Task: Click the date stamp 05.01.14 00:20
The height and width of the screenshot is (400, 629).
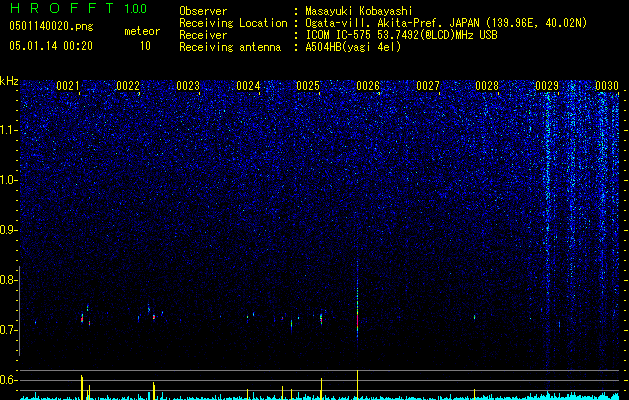Action: click(x=51, y=46)
